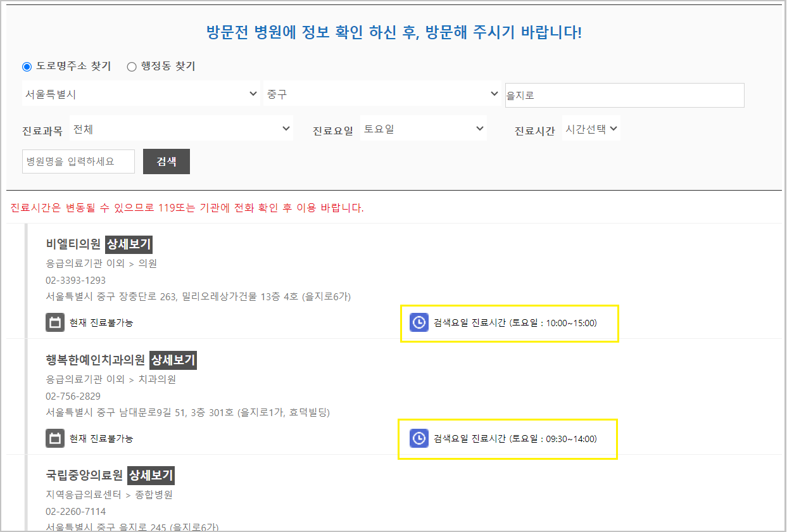This screenshot has width=787, height=532.
Task: Click the calendar icon under 행복한예인치과의원
Action: (x=55, y=438)
